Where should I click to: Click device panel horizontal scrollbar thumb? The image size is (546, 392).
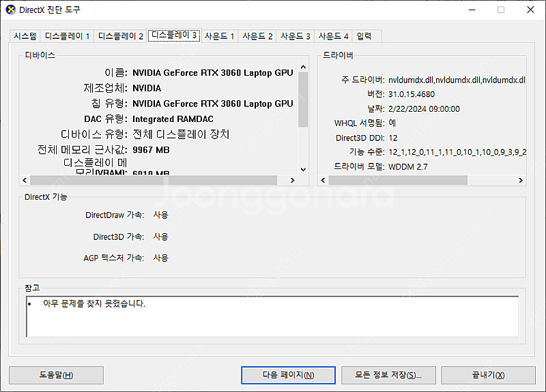click(154, 180)
